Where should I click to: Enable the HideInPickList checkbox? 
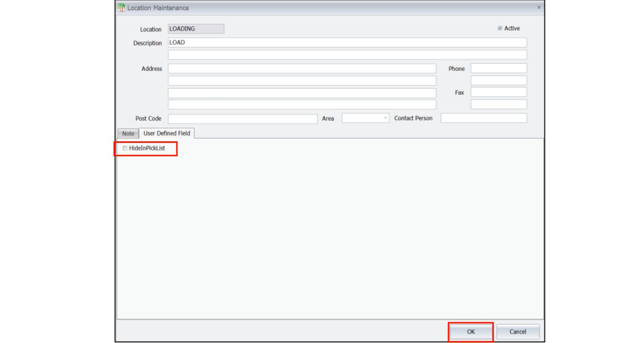(x=125, y=148)
